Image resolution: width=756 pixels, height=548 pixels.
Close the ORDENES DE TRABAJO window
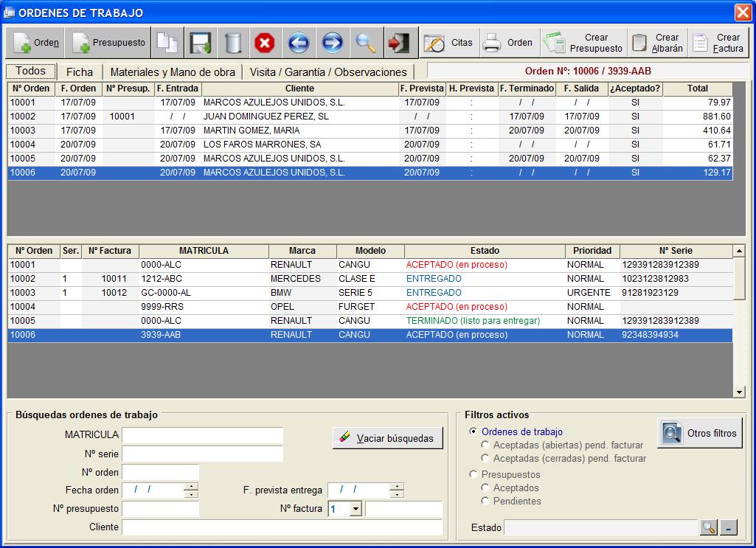click(x=743, y=13)
